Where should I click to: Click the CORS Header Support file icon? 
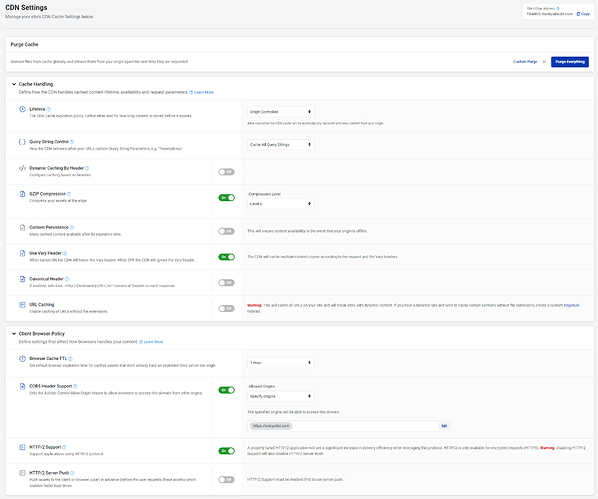pos(23,386)
